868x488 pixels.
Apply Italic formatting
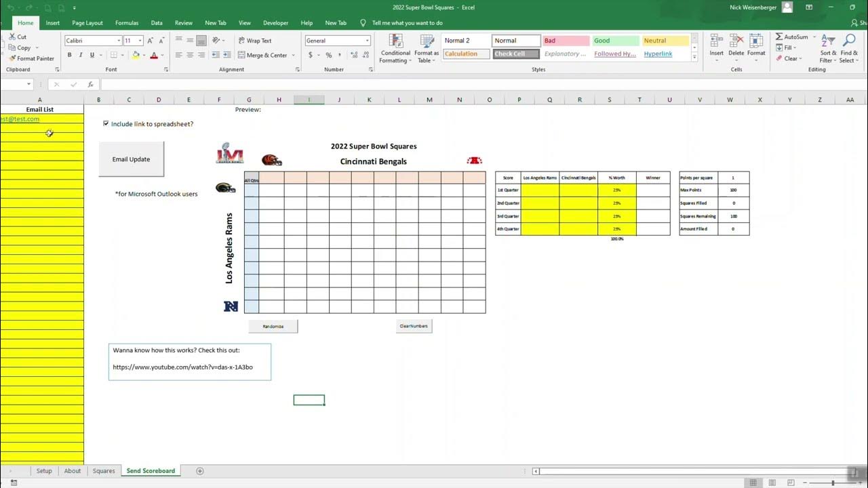point(80,55)
